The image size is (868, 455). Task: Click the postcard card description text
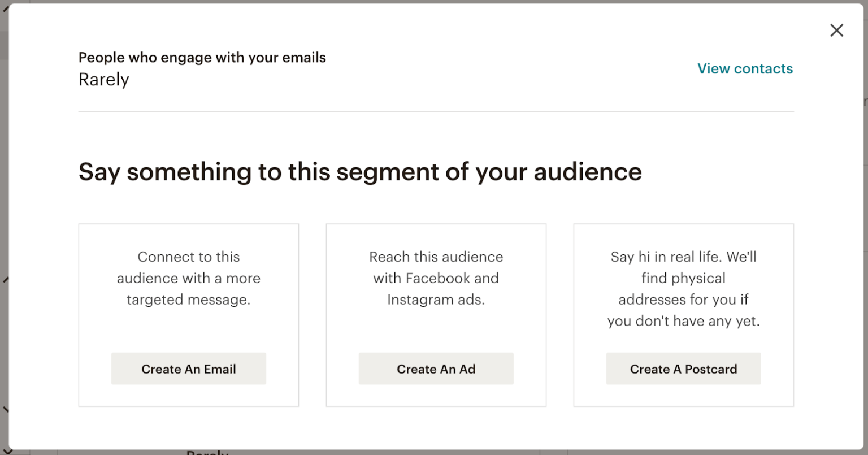(x=683, y=288)
